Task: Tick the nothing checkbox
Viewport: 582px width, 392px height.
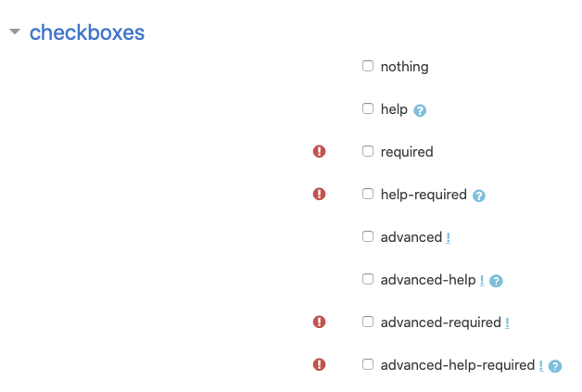Action: tap(368, 66)
